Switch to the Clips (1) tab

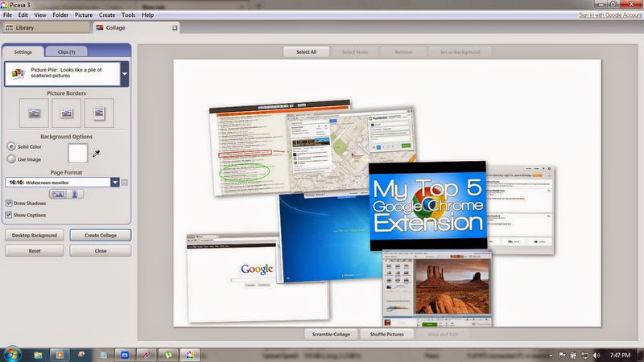(x=66, y=52)
